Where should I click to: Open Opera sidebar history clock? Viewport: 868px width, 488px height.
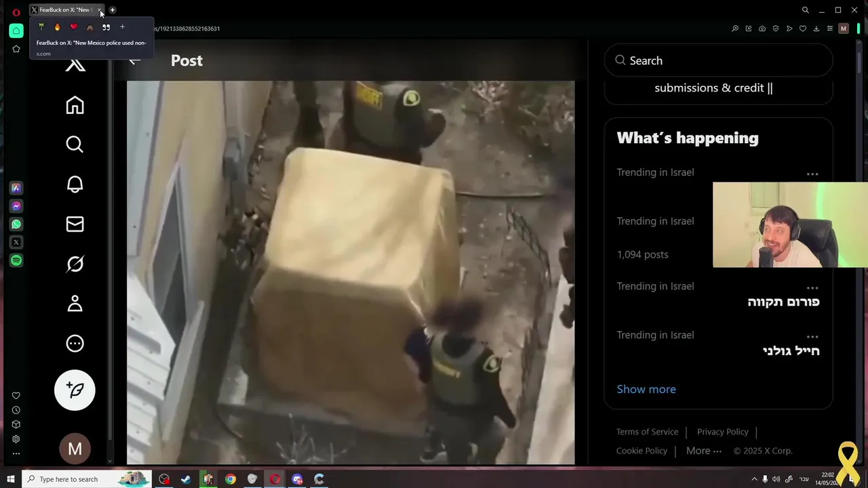point(16,410)
